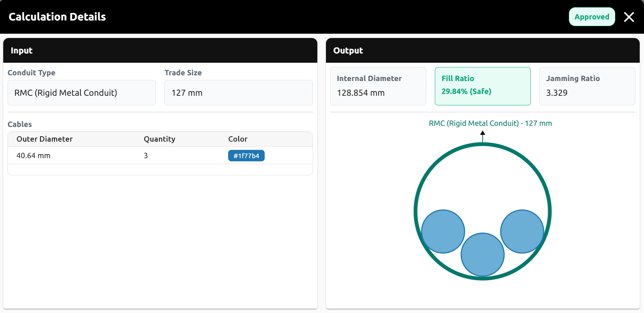Click the Outer Diameter column header
644x313 pixels.
point(44,139)
